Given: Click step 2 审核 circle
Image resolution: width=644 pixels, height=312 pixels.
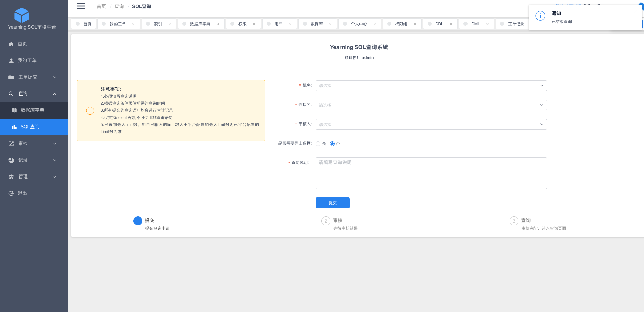Looking at the screenshot, I should point(326,221).
